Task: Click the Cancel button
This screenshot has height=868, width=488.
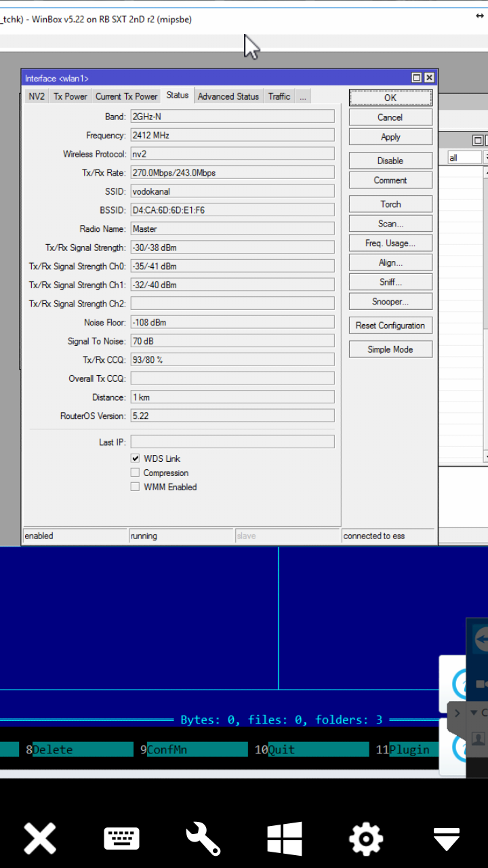Action: coord(390,117)
